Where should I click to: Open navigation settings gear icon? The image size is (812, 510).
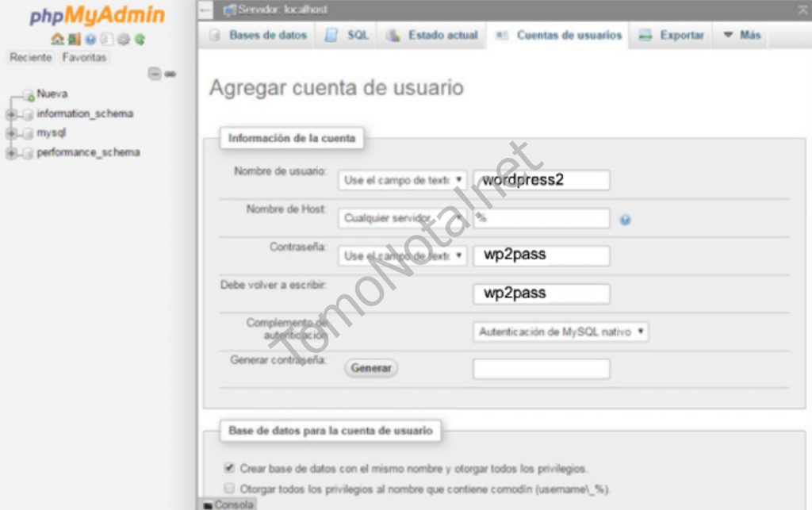click(124, 39)
